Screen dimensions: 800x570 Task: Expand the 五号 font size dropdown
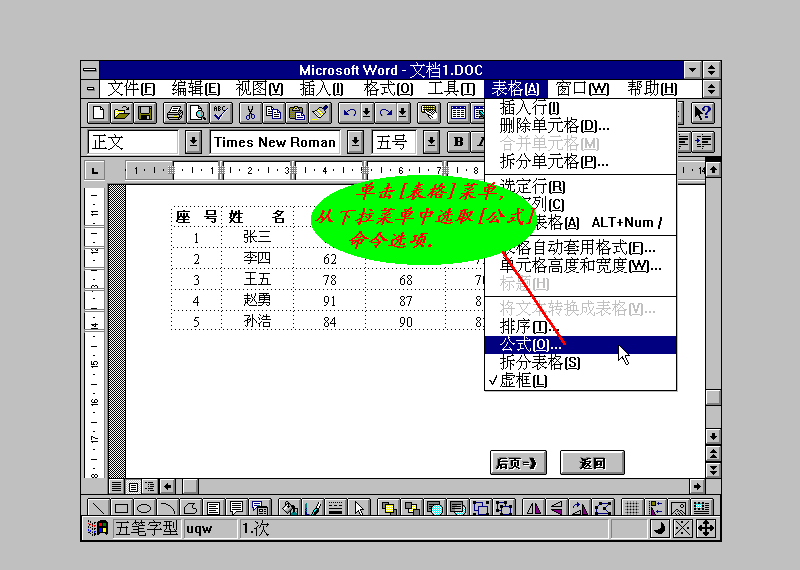pos(431,142)
